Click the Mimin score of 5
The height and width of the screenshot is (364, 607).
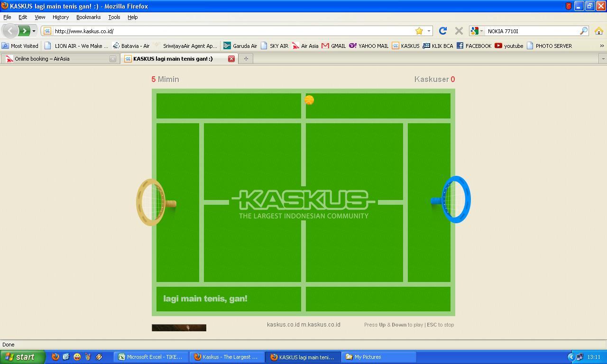point(153,79)
